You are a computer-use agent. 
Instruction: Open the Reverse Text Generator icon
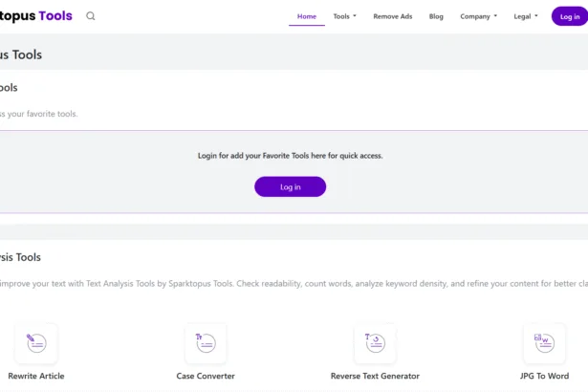[x=375, y=343]
